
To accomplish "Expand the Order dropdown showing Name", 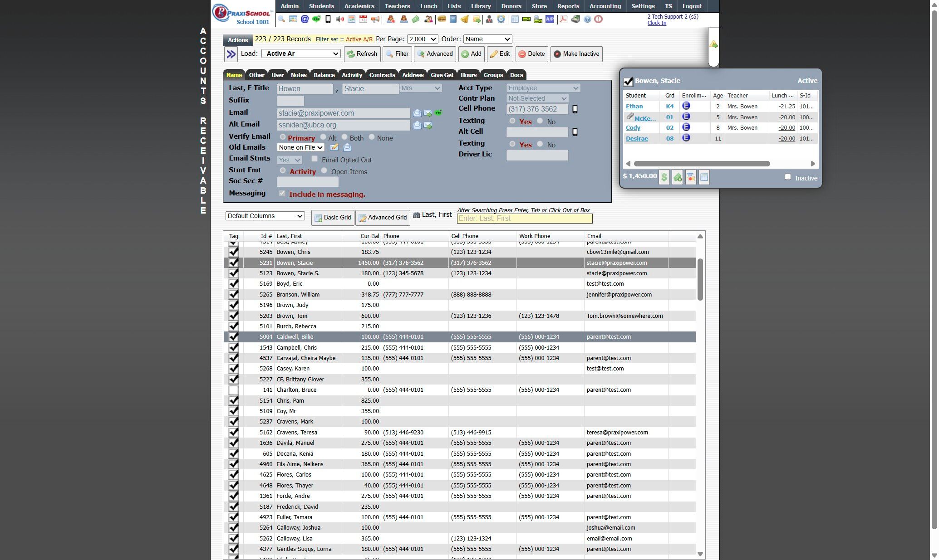I will point(487,39).
